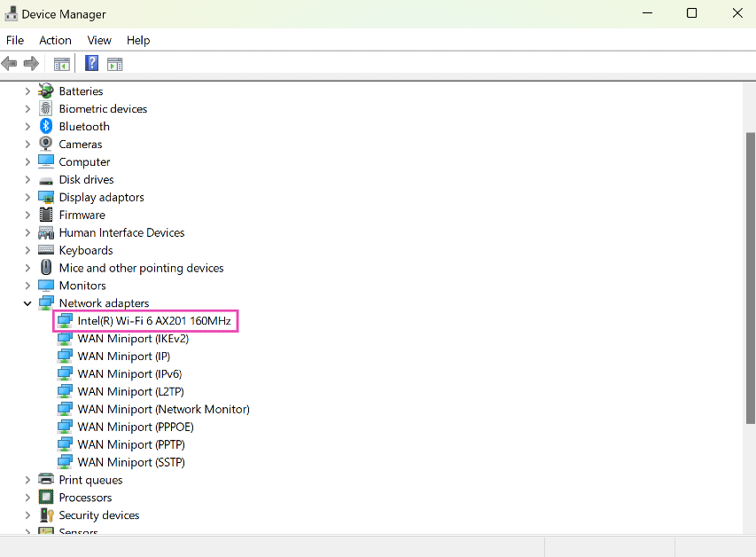Expand the Display adaptors category
Viewport: 756px width, 557px height.
(x=27, y=198)
